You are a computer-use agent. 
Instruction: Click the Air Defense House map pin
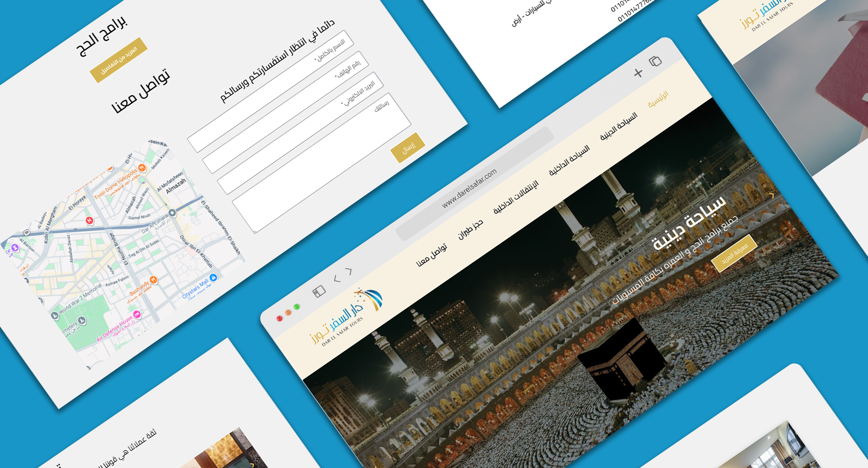pos(138,315)
